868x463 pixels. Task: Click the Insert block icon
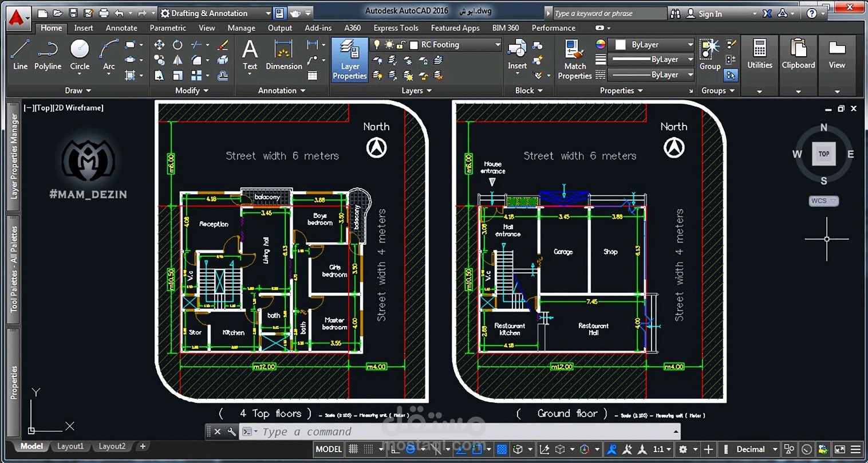[517, 55]
